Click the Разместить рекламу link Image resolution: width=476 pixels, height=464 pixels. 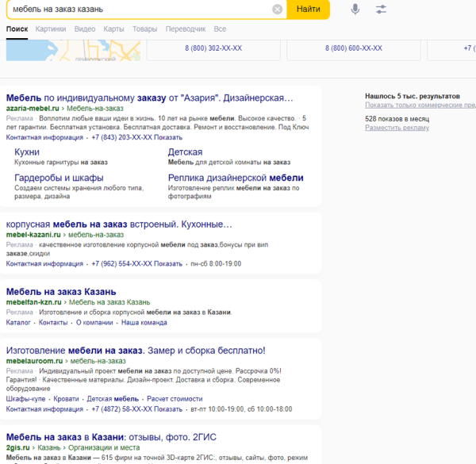(397, 127)
